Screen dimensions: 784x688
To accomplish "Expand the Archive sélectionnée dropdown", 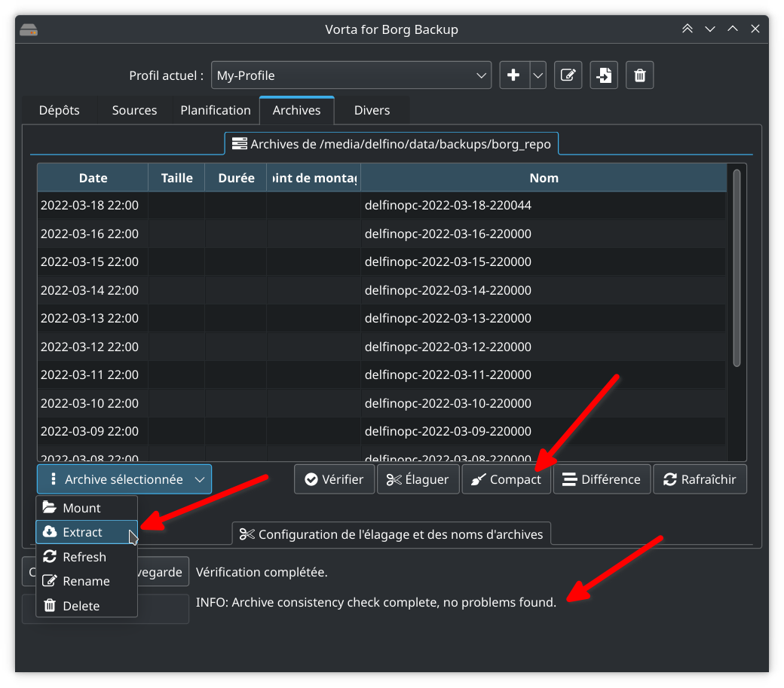I will (124, 479).
